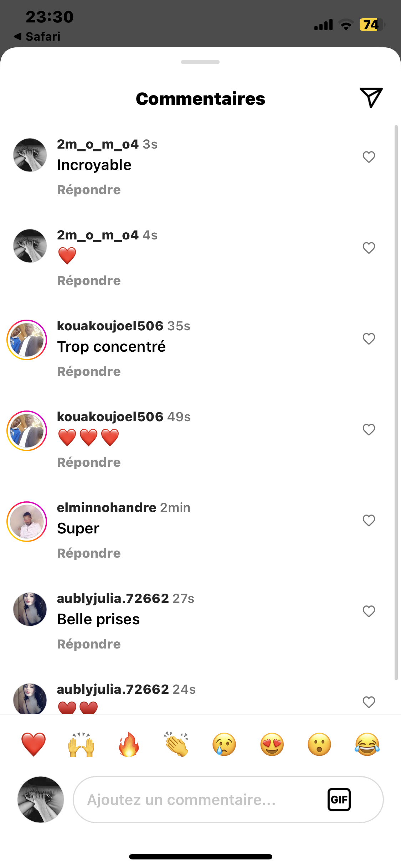The width and height of the screenshot is (401, 868).
Task: Reply to the "Incroyable" comment
Action: (89, 190)
